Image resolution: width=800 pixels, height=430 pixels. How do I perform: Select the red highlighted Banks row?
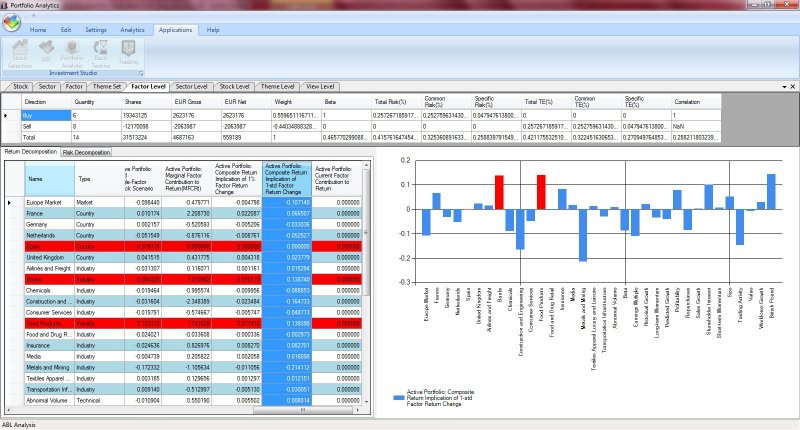click(x=184, y=280)
